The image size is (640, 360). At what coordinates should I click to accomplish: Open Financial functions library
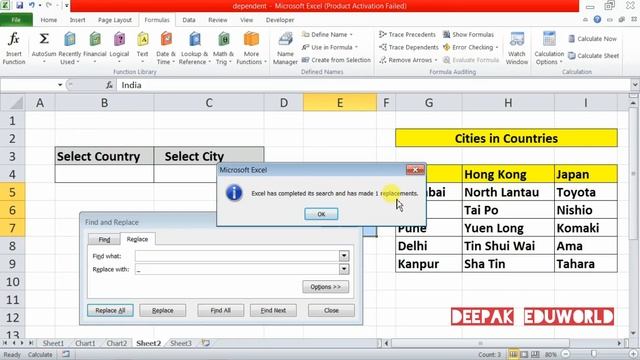point(95,49)
